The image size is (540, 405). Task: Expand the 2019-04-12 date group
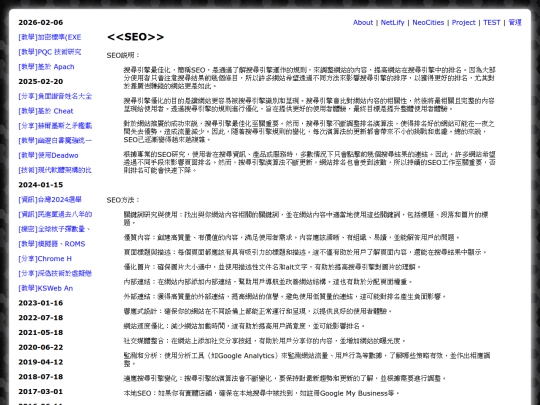click(41, 362)
